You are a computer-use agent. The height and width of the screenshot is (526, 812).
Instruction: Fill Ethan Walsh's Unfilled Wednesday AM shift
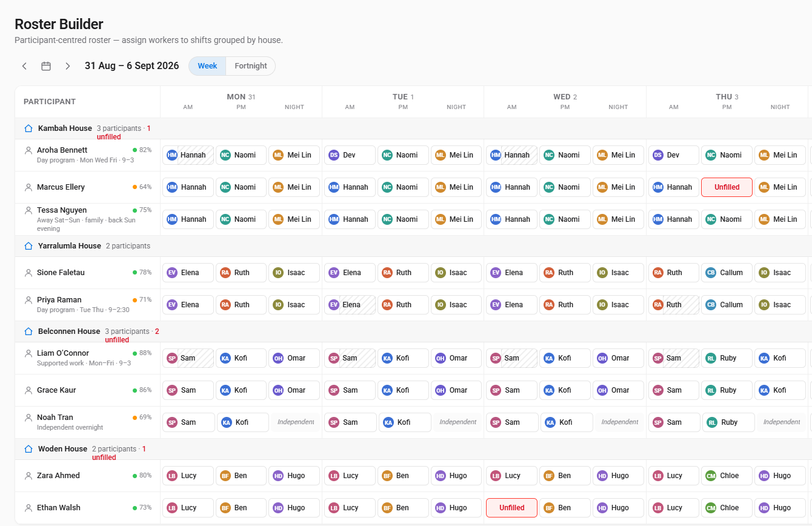coord(511,508)
